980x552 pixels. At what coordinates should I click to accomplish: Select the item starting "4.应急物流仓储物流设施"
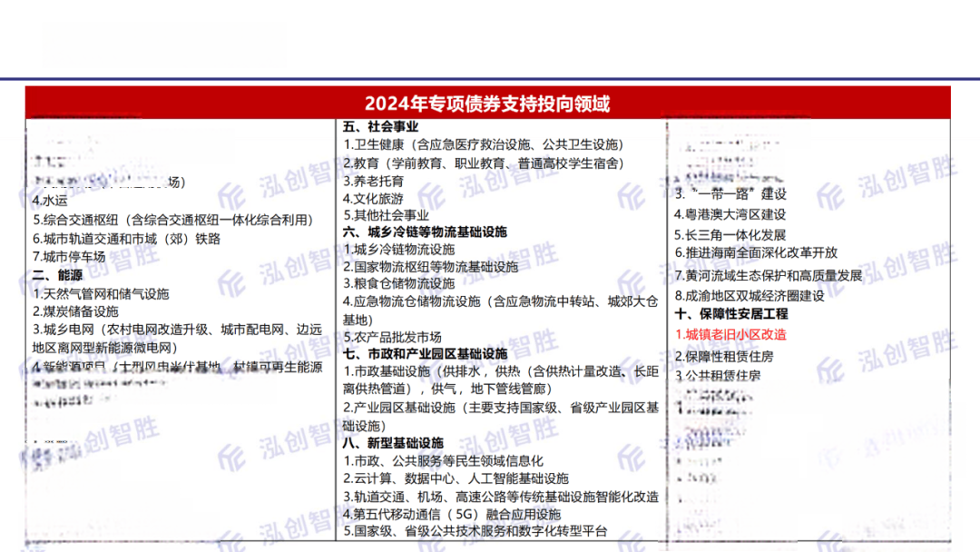pos(501,310)
